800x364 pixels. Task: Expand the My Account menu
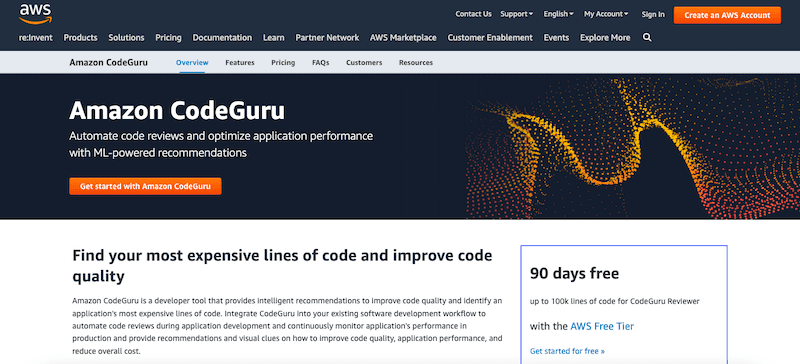pyautogui.click(x=606, y=14)
